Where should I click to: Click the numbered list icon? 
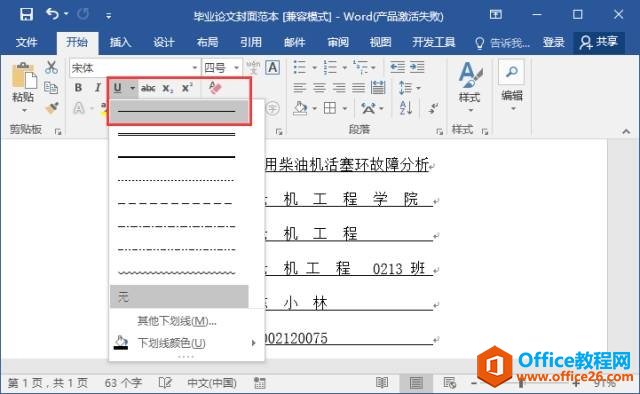click(330, 67)
